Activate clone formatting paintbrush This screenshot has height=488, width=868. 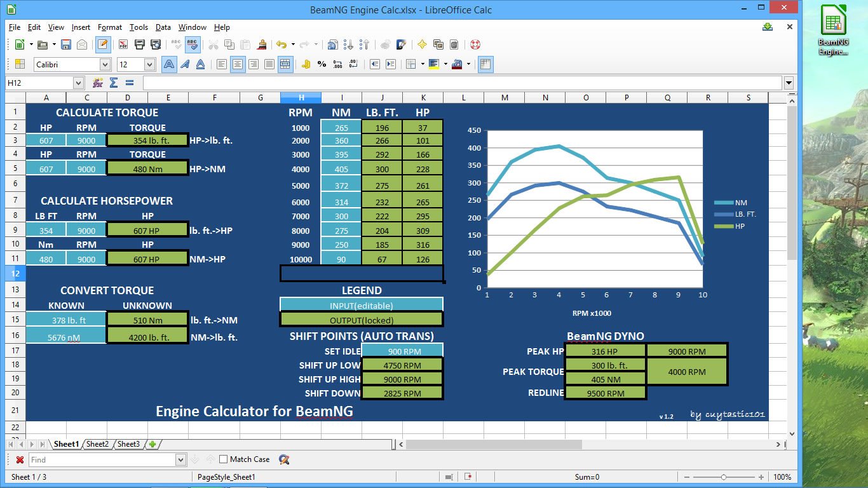coord(261,44)
